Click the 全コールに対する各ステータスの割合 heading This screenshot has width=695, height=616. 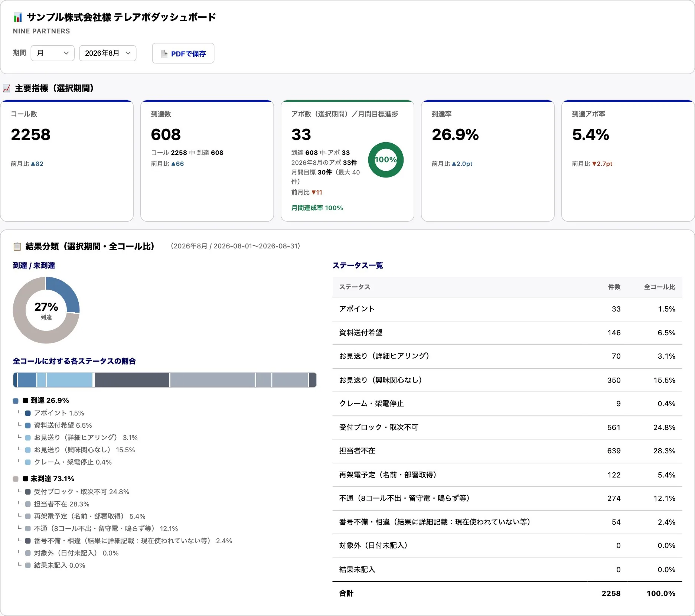(74, 361)
